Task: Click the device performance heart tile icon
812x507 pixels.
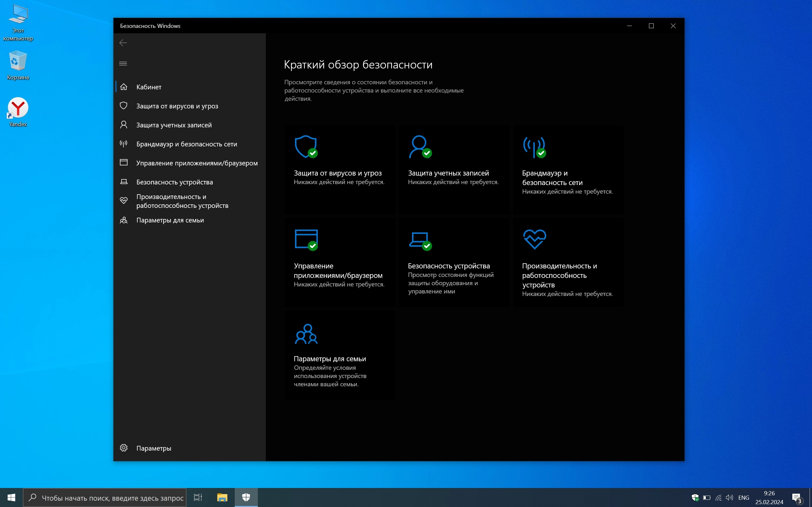Action: 534,239
